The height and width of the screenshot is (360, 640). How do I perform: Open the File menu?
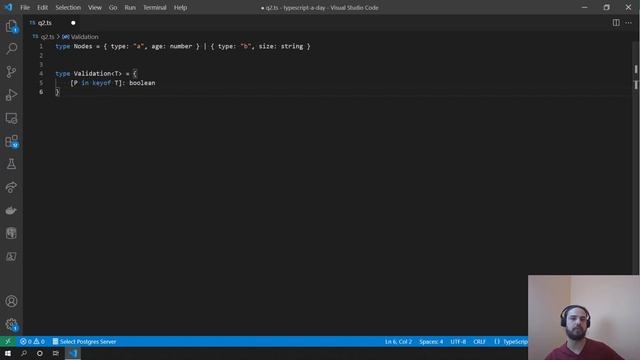pos(25,7)
